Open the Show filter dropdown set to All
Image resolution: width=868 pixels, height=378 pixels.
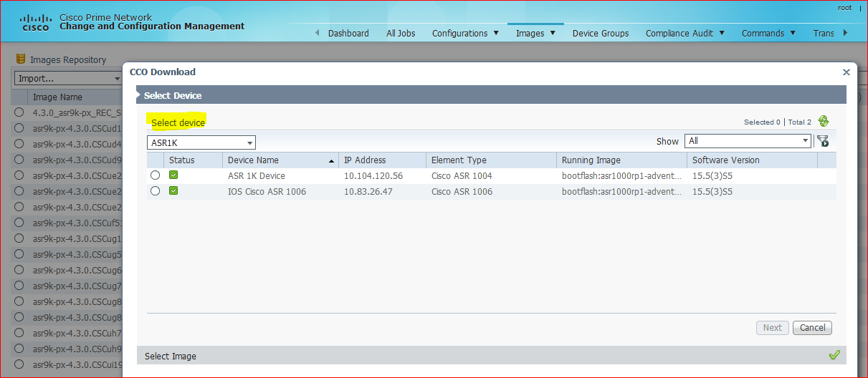[x=748, y=141]
